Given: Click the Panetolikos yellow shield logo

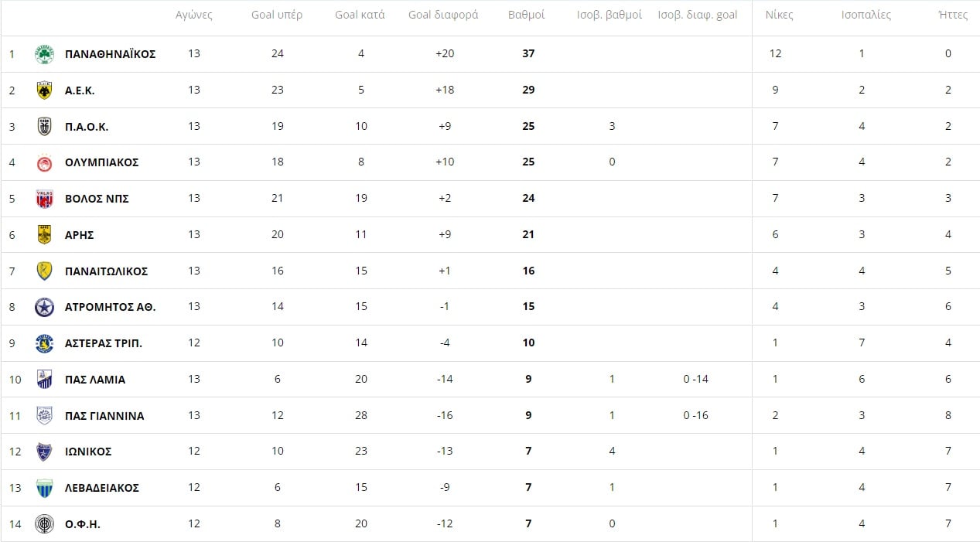Looking at the screenshot, I should [x=44, y=271].
